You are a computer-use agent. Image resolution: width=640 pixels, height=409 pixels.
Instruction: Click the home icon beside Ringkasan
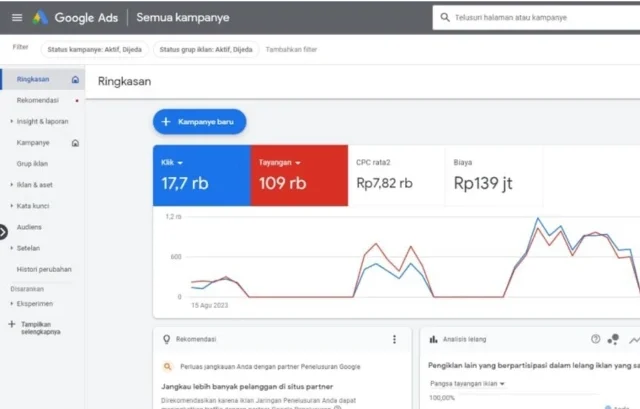76,79
